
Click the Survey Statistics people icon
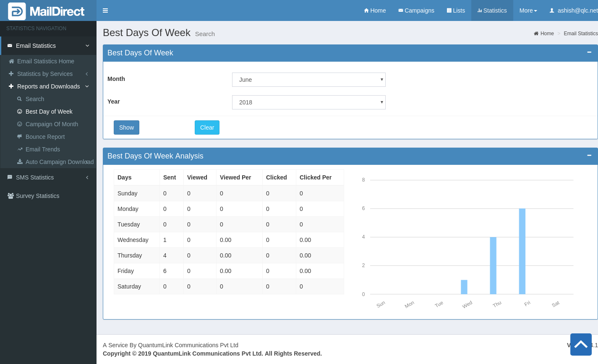[10, 196]
